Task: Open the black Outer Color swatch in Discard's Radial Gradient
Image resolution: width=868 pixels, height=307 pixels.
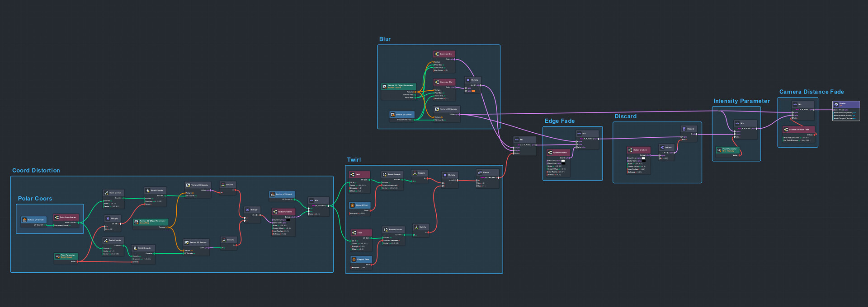Action: [643, 161]
